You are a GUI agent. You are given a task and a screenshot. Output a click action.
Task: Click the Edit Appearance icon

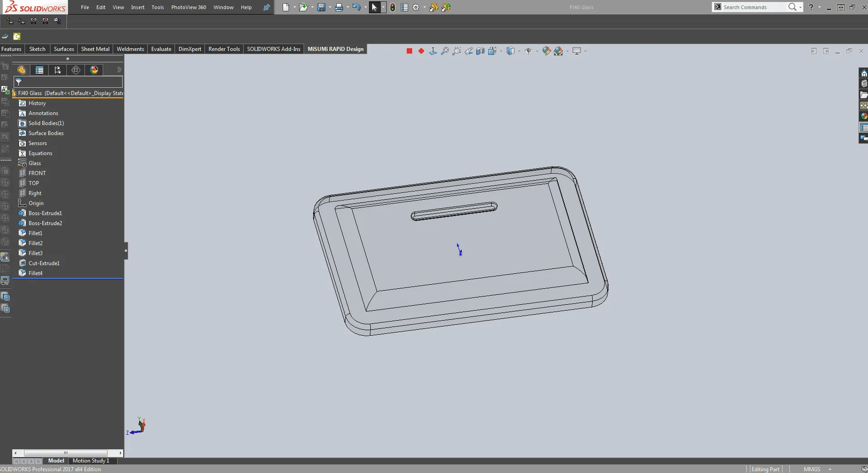(546, 51)
